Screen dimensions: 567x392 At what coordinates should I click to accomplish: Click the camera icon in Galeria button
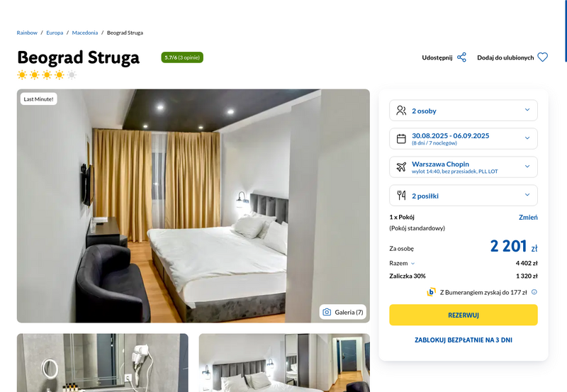(x=327, y=312)
